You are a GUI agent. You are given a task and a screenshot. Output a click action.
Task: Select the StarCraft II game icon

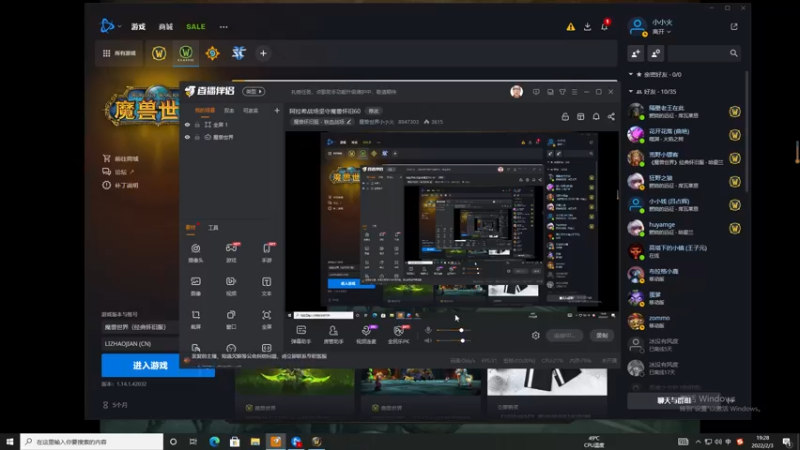coord(239,53)
